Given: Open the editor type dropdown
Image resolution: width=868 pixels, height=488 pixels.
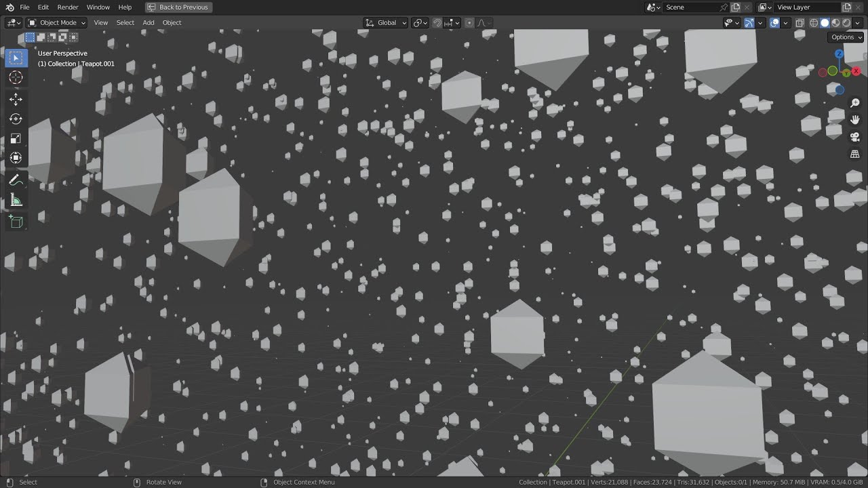Looking at the screenshot, I should click(14, 22).
